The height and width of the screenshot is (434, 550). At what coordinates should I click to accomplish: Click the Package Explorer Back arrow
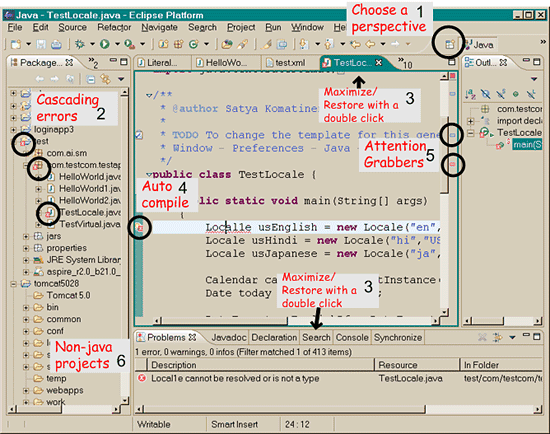[x=40, y=79]
